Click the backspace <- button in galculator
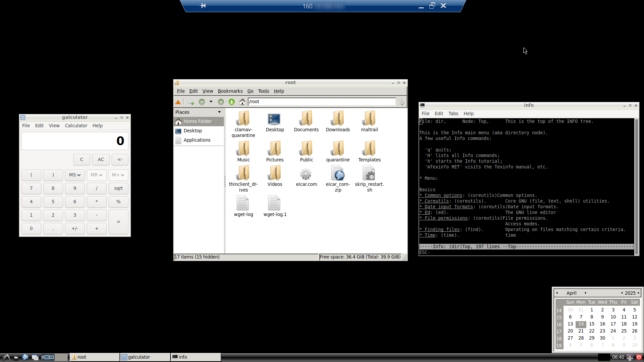644x362 pixels. click(x=120, y=159)
